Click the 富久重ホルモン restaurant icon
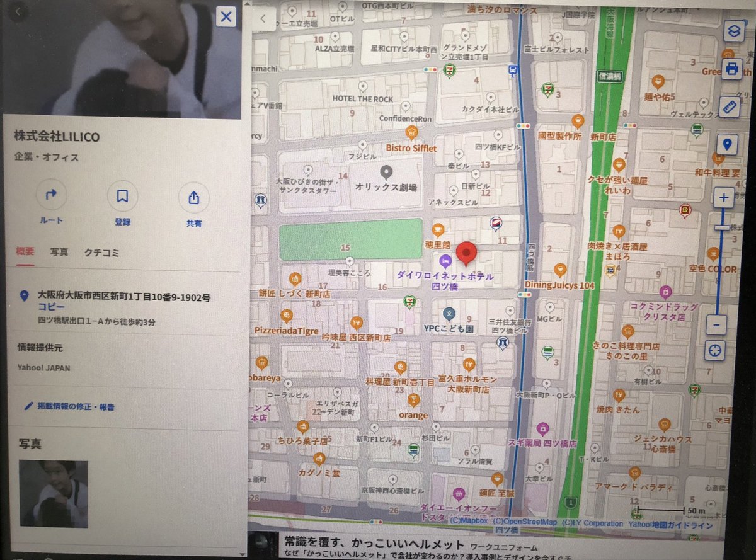The height and width of the screenshot is (560, 756). click(x=468, y=365)
